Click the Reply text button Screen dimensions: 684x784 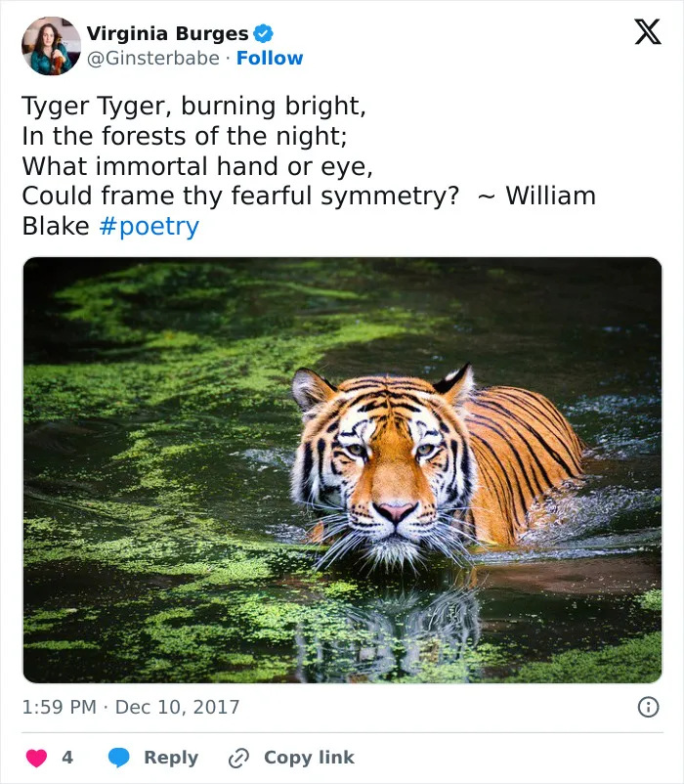click(x=171, y=758)
